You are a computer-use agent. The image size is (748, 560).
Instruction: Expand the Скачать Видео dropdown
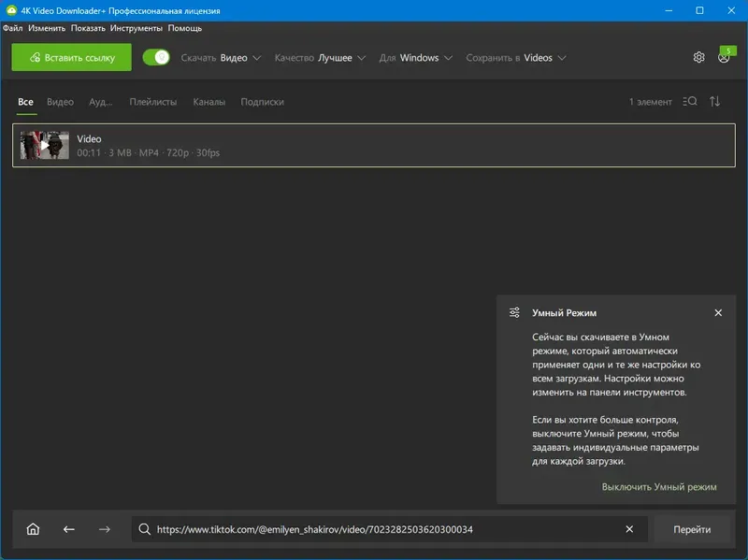click(221, 58)
